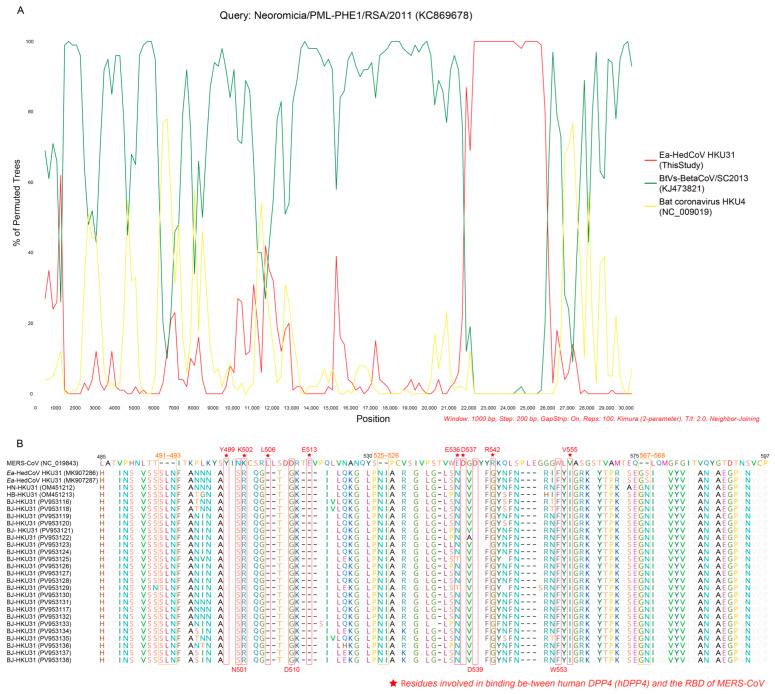Screen dimensions: 775x694
Task: Select the green BtVs-BetaCoV/SC2013 legend line
Action: [x=649, y=183]
